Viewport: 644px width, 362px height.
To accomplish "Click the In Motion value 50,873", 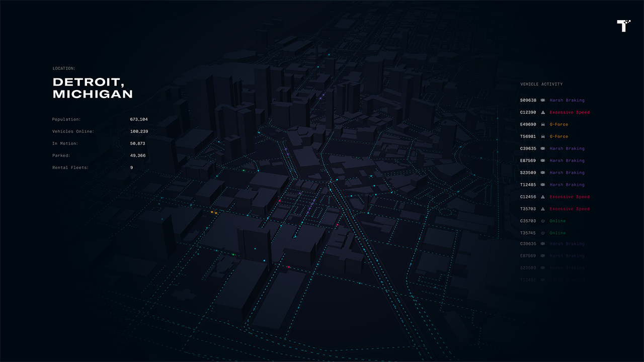I will tap(137, 144).
